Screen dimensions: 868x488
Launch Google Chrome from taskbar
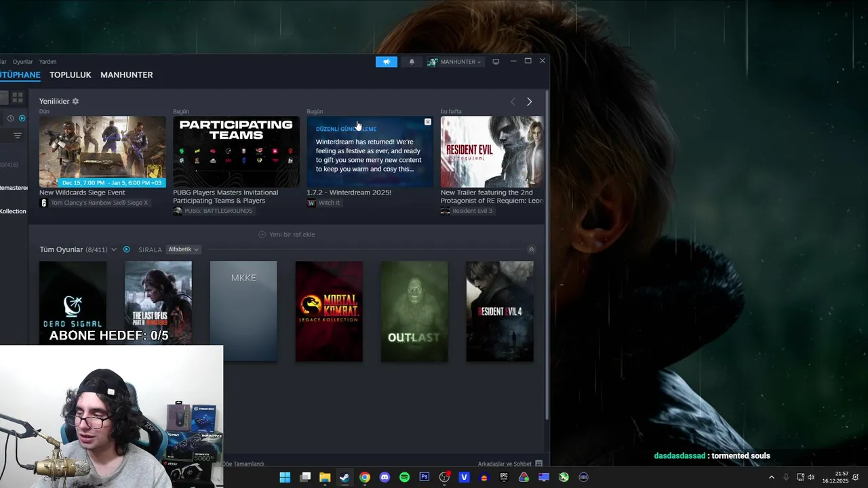[x=365, y=477]
